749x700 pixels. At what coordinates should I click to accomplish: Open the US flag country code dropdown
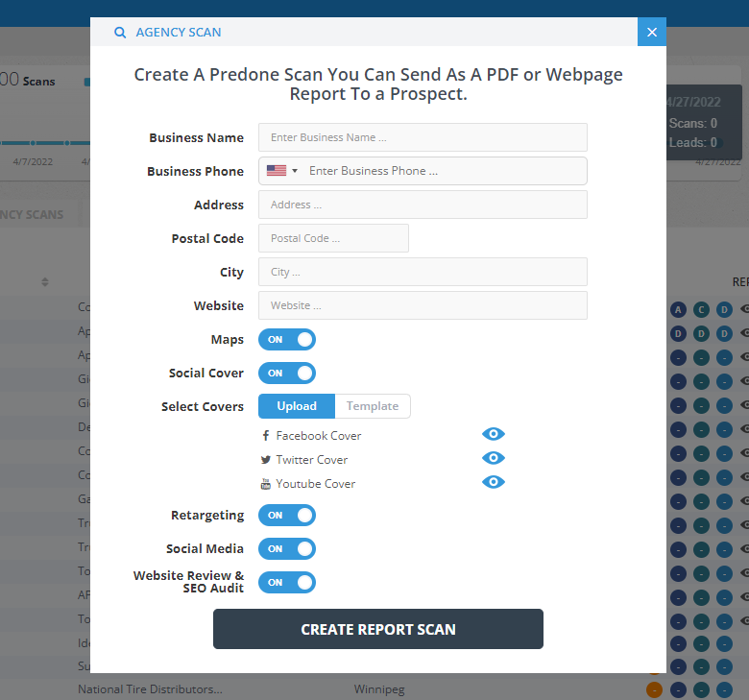click(x=281, y=171)
